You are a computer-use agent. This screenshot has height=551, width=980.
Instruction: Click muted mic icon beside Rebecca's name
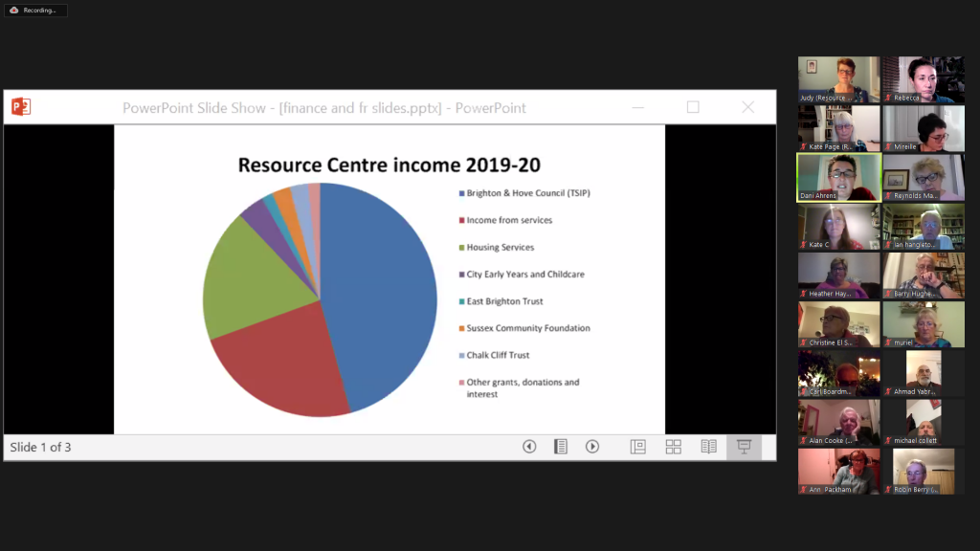(x=888, y=99)
